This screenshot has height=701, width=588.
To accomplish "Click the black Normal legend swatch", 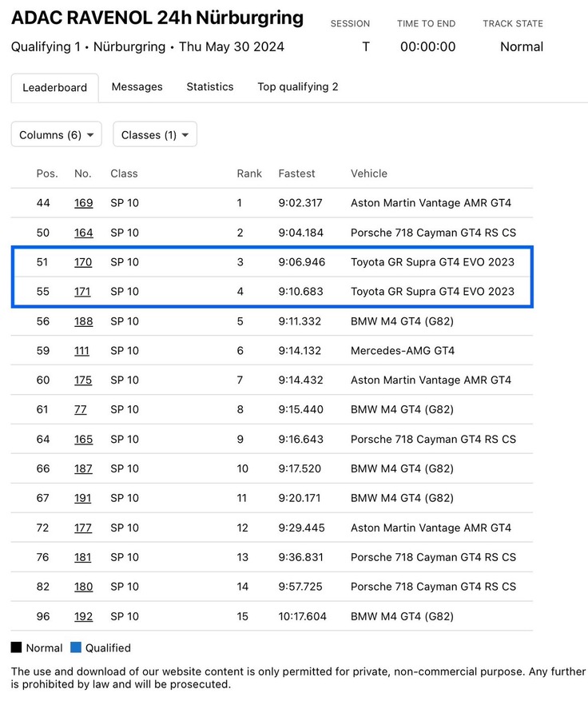I will click(16, 647).
